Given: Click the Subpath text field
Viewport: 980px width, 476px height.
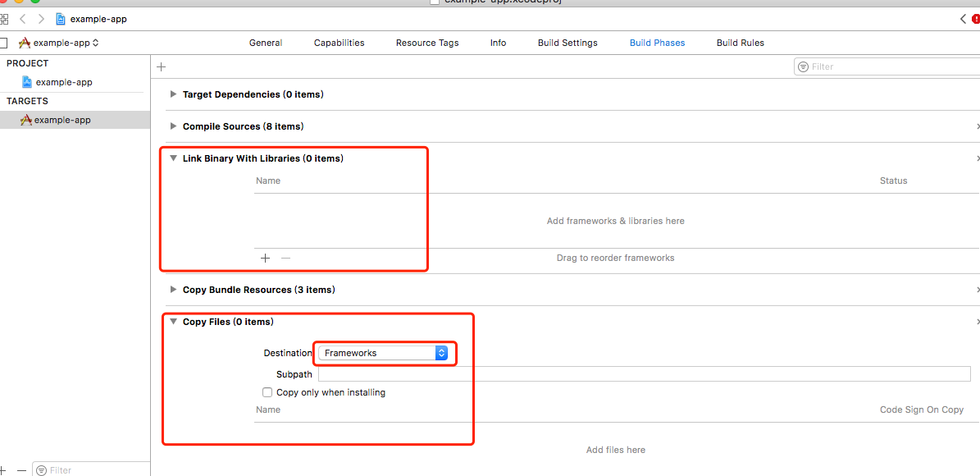Looking at the screenshot, I should click(645, 374).
